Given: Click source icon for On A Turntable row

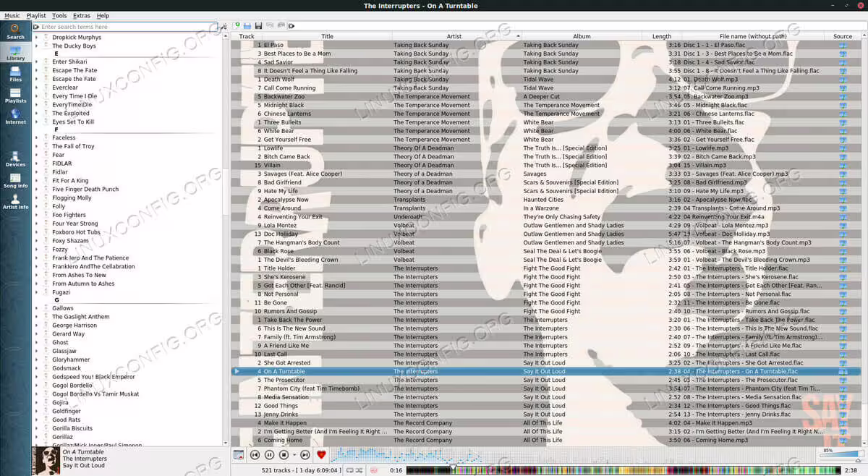Looking at the screenshot, I should pyautogui.click(x=843, y=371).
